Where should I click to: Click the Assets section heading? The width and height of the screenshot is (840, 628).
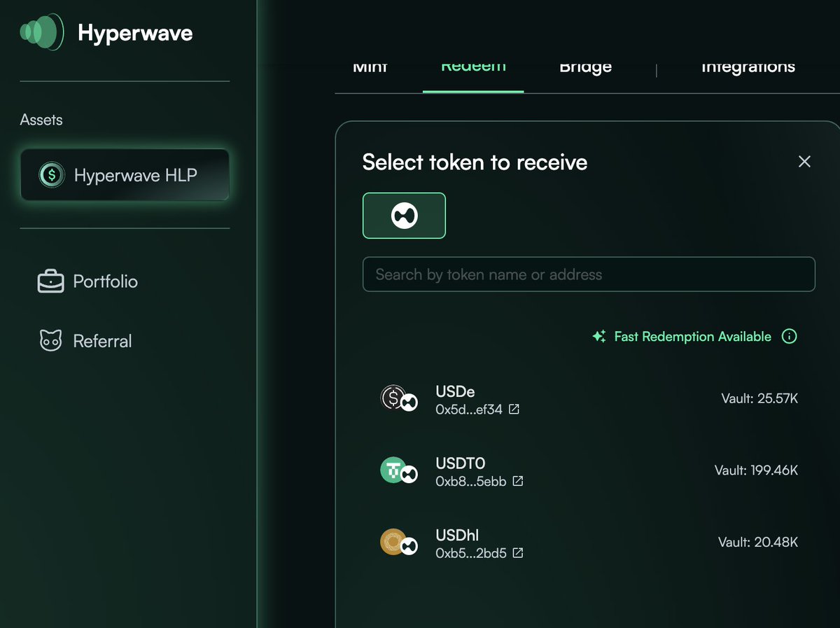[41, 120]
